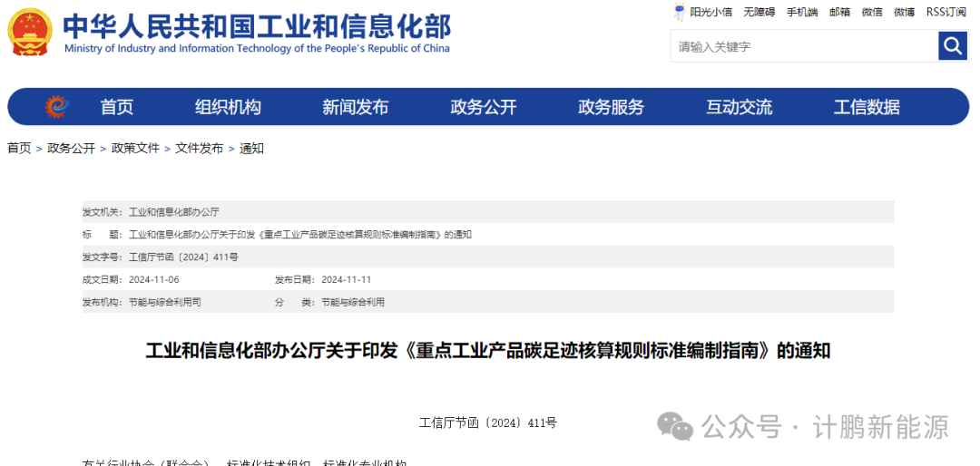Open the 微博 link at top

(x=904, y=12)
